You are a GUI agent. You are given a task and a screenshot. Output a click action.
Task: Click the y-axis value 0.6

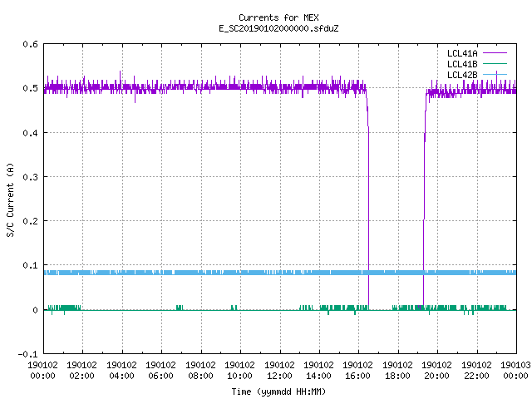tap(30, 44)
